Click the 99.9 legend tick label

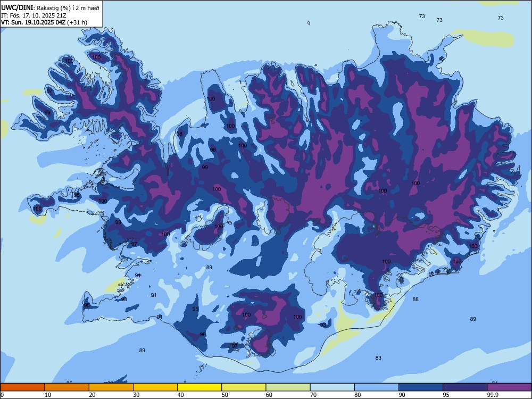(x=493, y=395)
